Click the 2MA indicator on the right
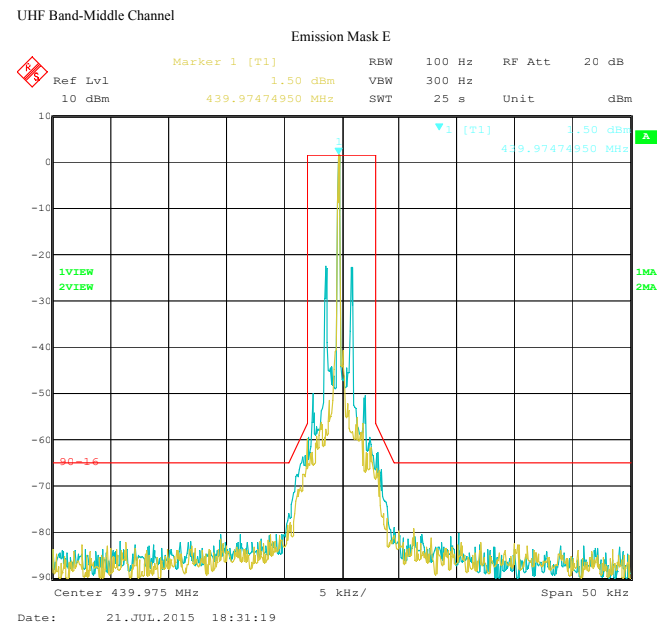 click(x=646, y=287)
